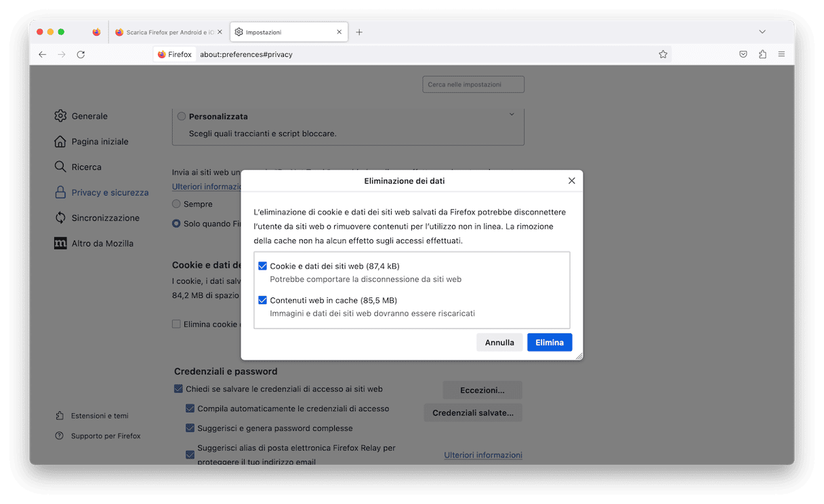Uncheck Contenuti web in cache
824x504 pixels.
(x=262, y=300)
